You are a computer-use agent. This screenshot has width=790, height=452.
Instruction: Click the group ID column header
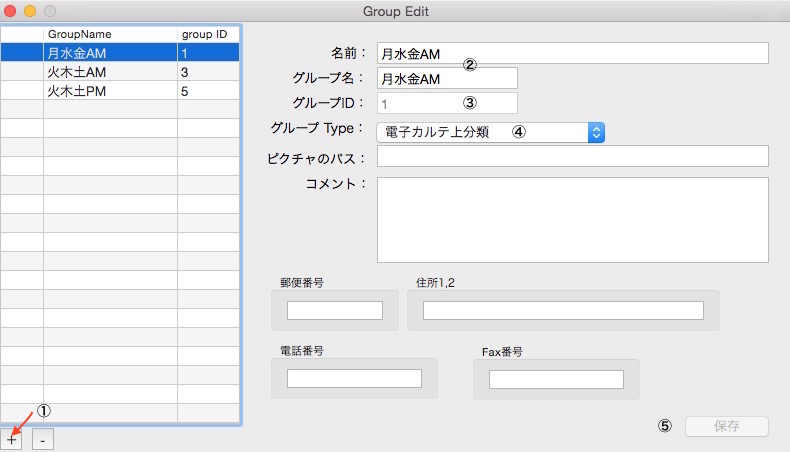208,34
